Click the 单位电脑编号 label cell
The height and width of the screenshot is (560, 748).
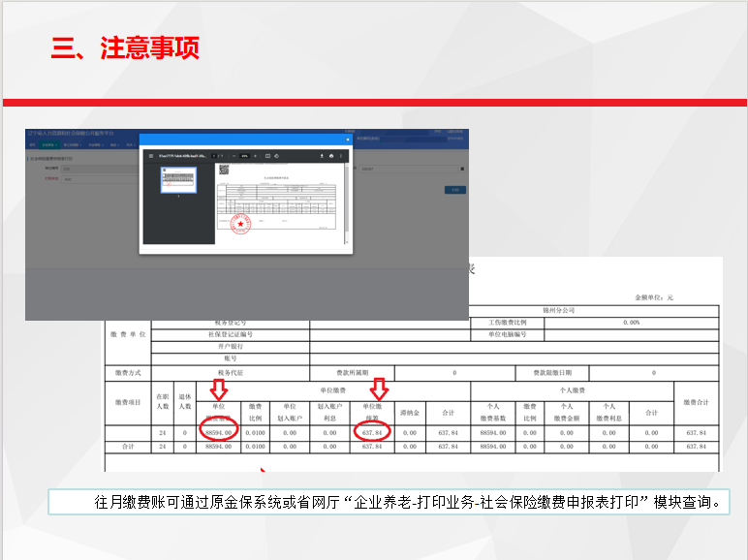tap(507, 334)
